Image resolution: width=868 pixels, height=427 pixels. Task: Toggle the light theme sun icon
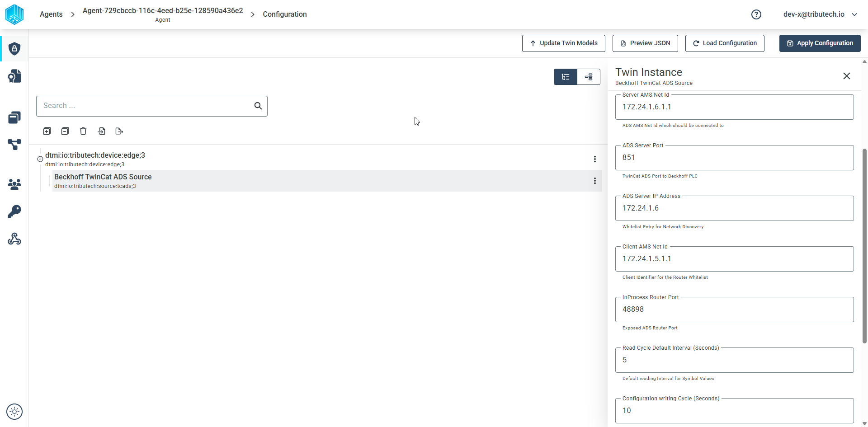[x=14, y=412]
